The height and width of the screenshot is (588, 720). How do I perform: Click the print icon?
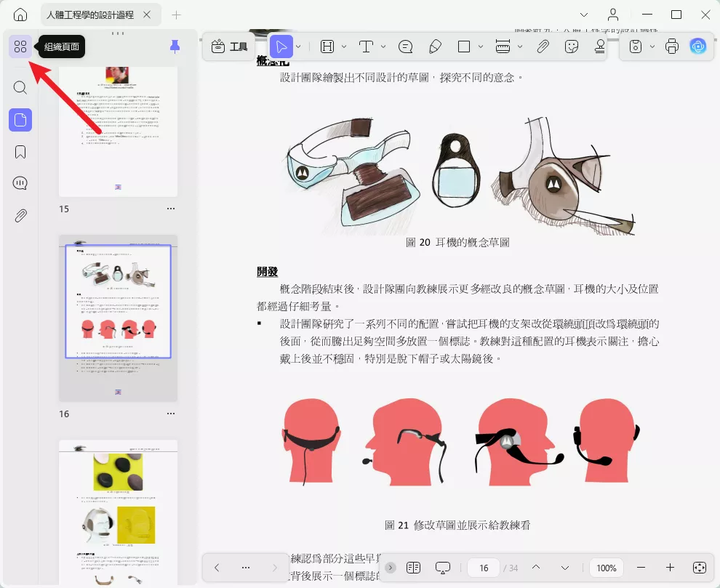click(x=672, y=47)
